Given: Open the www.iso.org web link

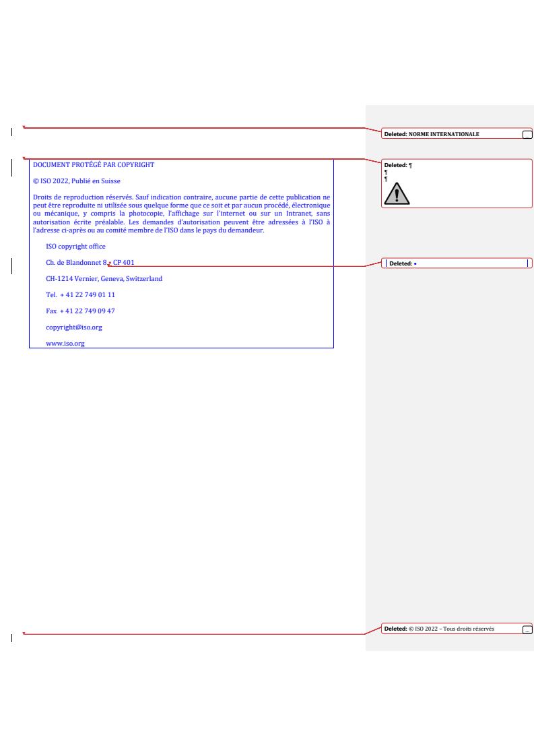Looking at the screenshot, I should 65,344.
